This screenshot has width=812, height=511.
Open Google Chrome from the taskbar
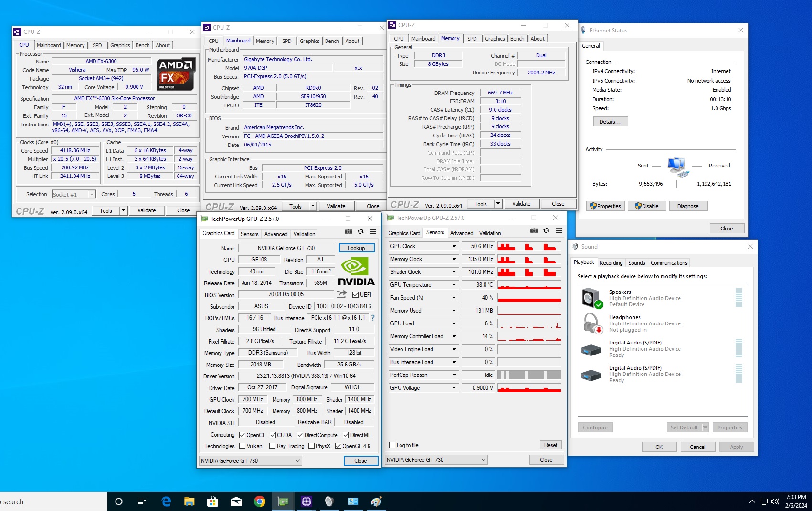[259, 501]
